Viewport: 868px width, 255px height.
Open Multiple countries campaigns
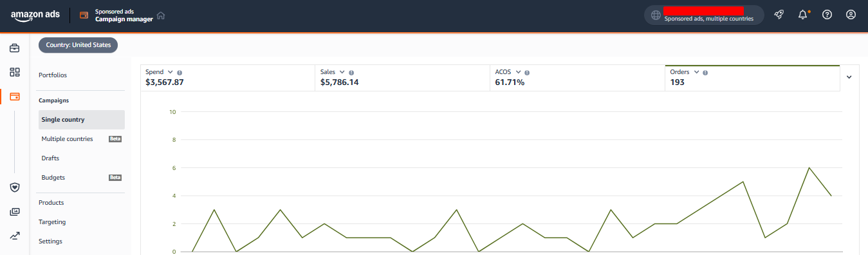click(67, 139)
